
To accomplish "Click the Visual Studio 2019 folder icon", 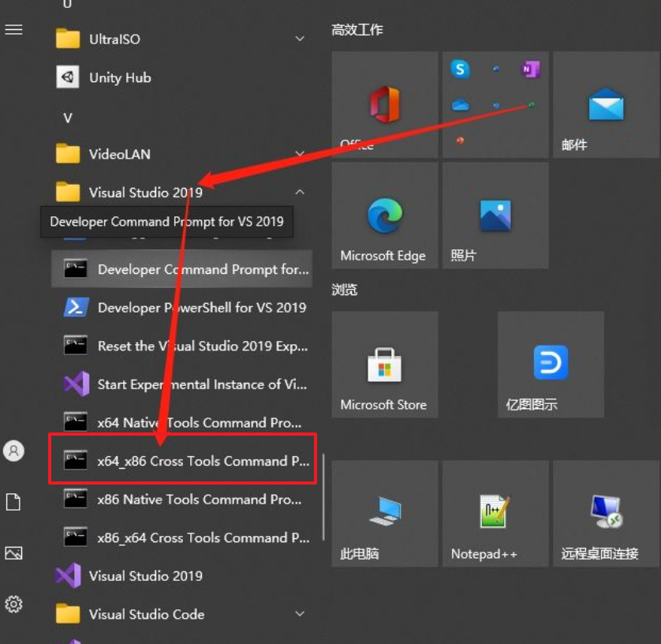I will click(68, 192).
